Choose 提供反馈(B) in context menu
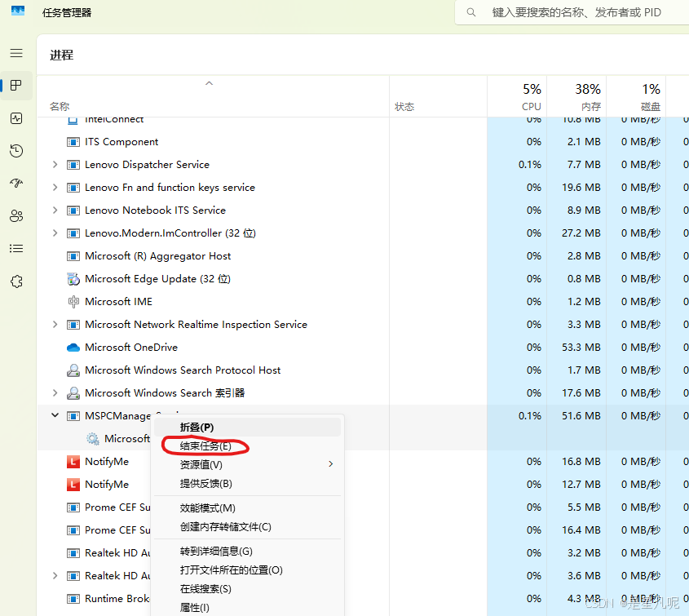Viewport: 689px width, 616px height. tap(247, 484)
